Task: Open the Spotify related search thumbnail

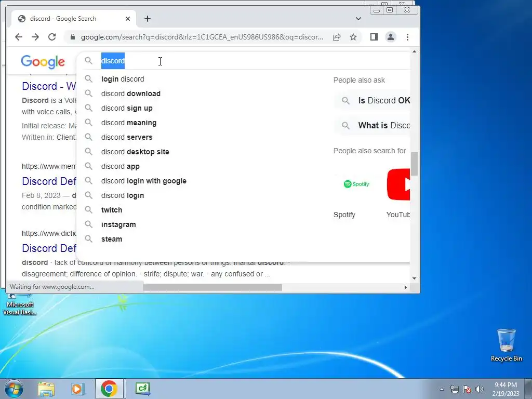Action: (356, 184)
